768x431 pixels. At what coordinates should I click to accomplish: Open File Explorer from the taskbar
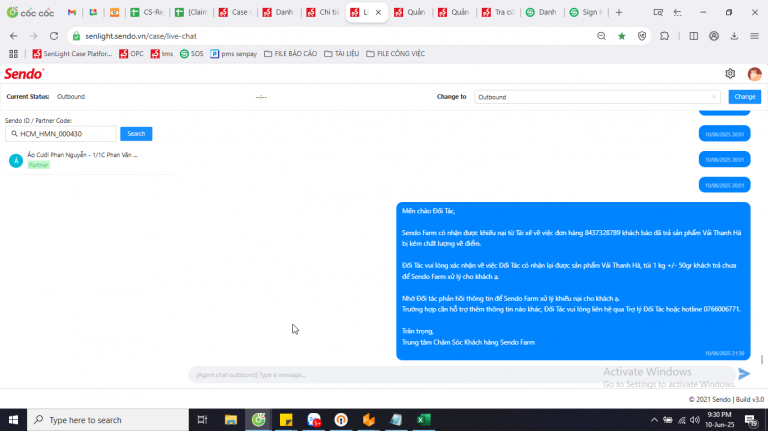[231, 420]
